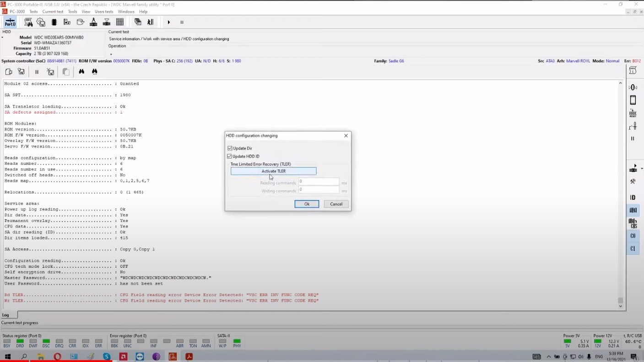Open the Tests menu
Viewport: 644px width, 362px height.
[x=33, y=11]
